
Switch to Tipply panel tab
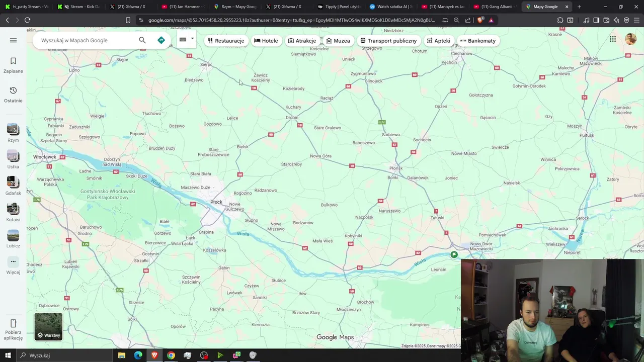(339, 7)
